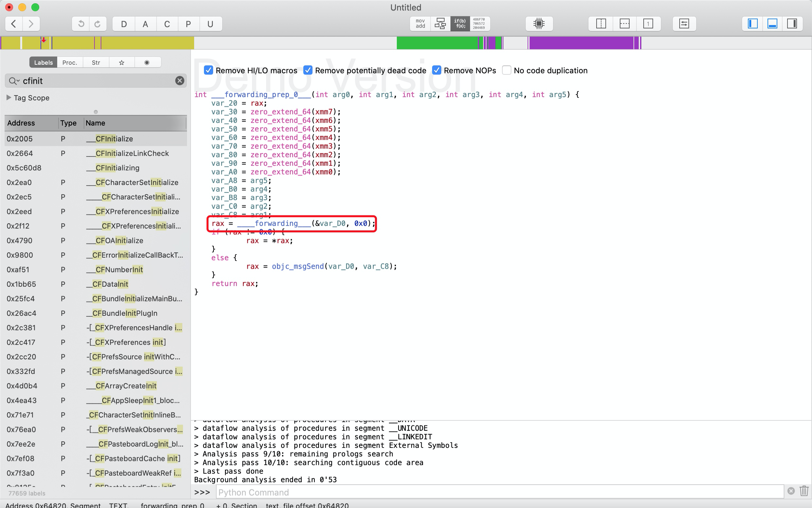Switch to assembly (mov add) view

point(420,24)
